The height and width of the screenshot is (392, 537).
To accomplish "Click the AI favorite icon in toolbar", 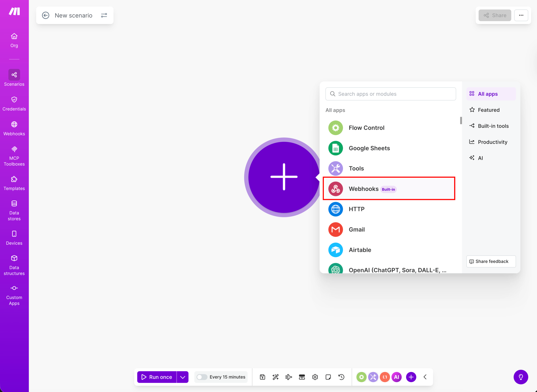I will coord(397,377).
